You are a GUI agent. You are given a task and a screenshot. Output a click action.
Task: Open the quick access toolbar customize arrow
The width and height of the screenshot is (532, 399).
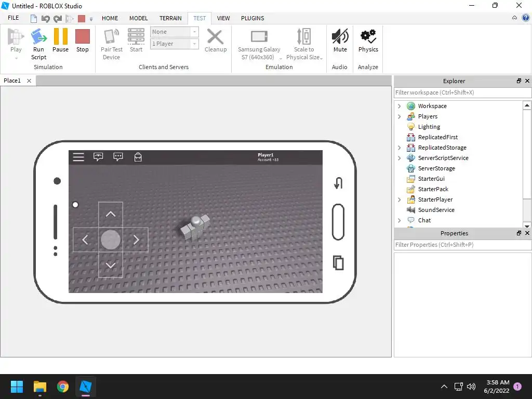(91, 19)
